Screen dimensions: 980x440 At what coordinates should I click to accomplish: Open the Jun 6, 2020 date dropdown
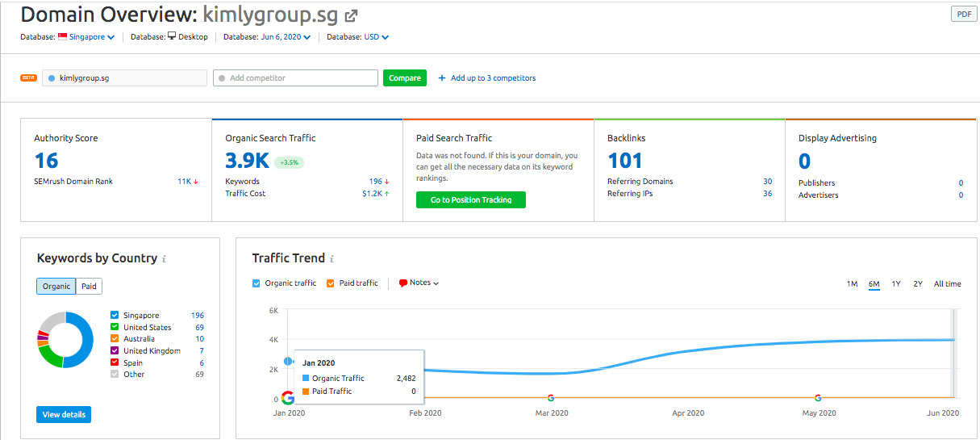click(286, 37)
